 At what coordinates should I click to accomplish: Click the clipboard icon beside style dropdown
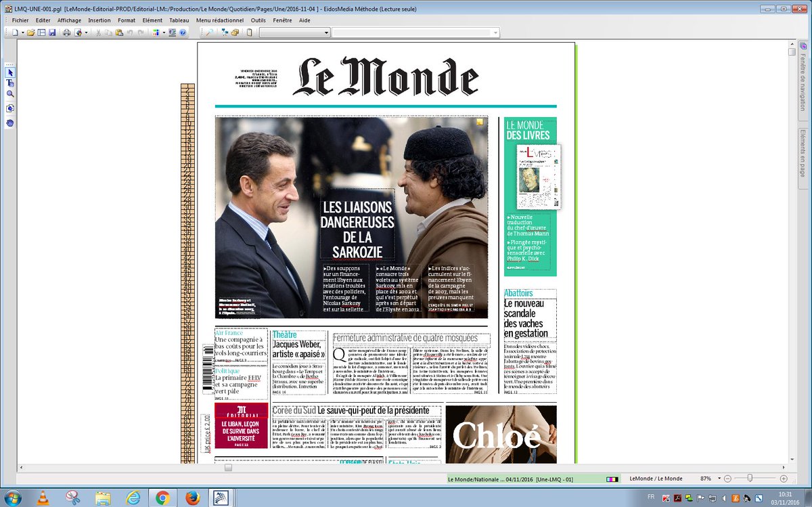point(249,32)
